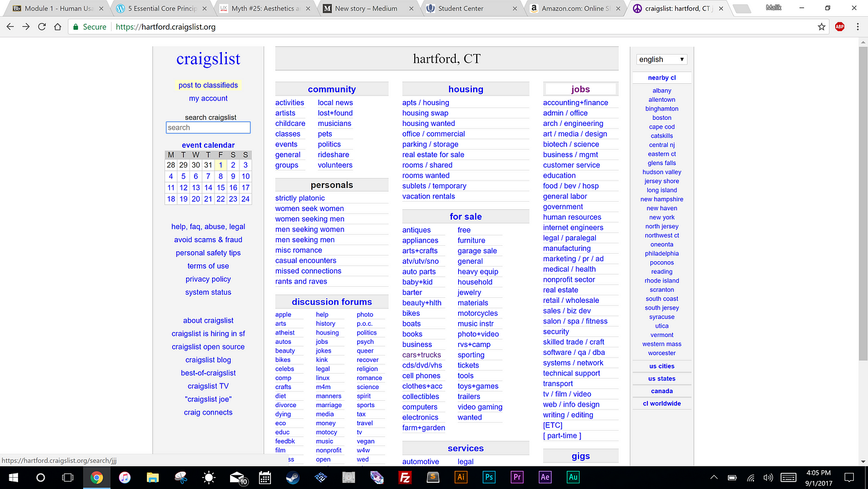The image size is (868, 489).
Task: Open the Adblock Plus extension icon
Action: coord(839,27)
